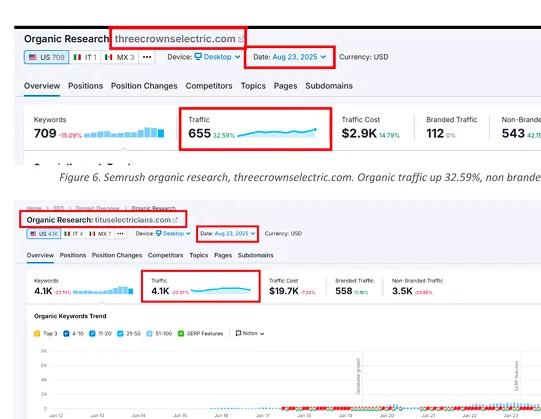Toggle the 51-100 positions checkbox
Image resolution: width=541 pixels, height=419 pixels.
(149, 334)
